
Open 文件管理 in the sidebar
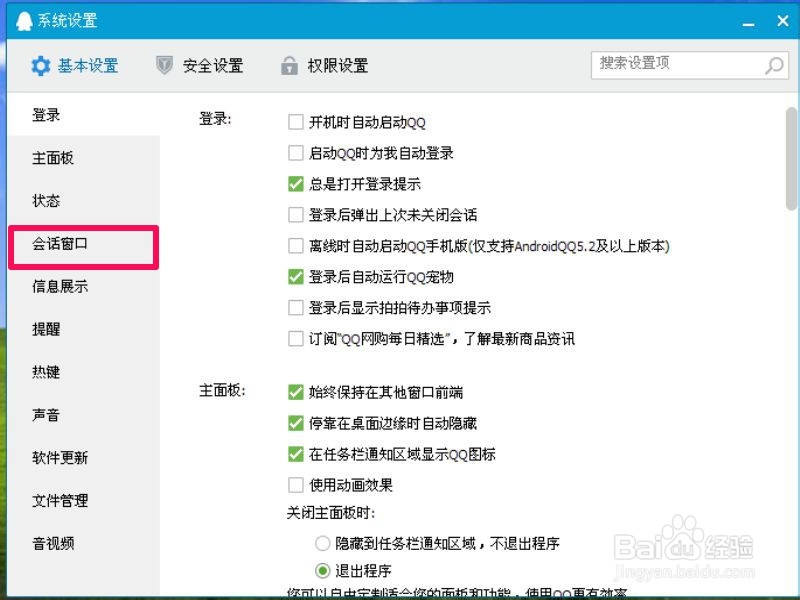tap(84, 501)
